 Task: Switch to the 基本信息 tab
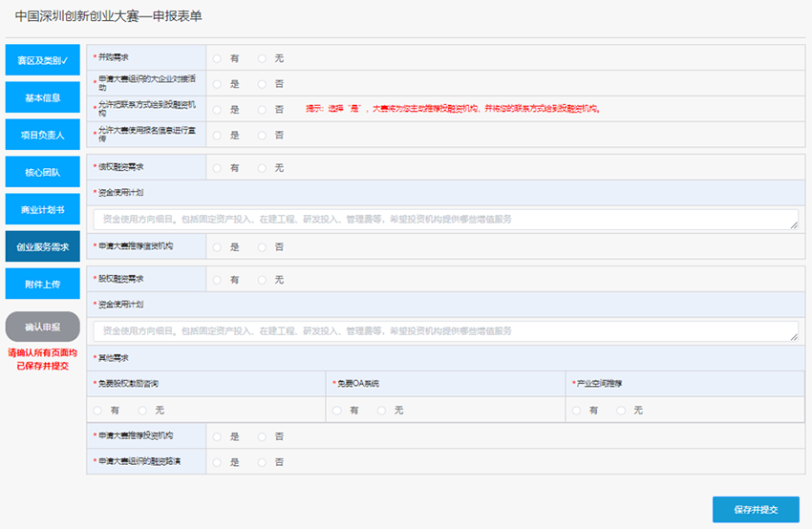(42, 97)
